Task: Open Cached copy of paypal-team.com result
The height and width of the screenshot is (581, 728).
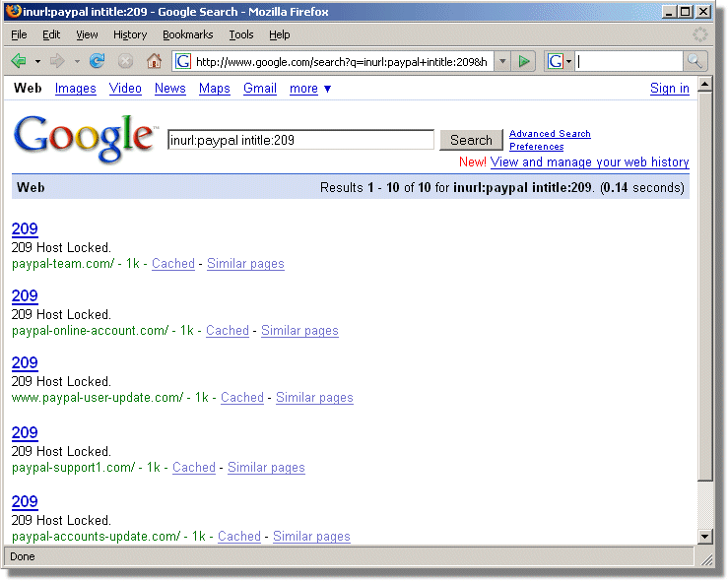Action: (173, 264)
